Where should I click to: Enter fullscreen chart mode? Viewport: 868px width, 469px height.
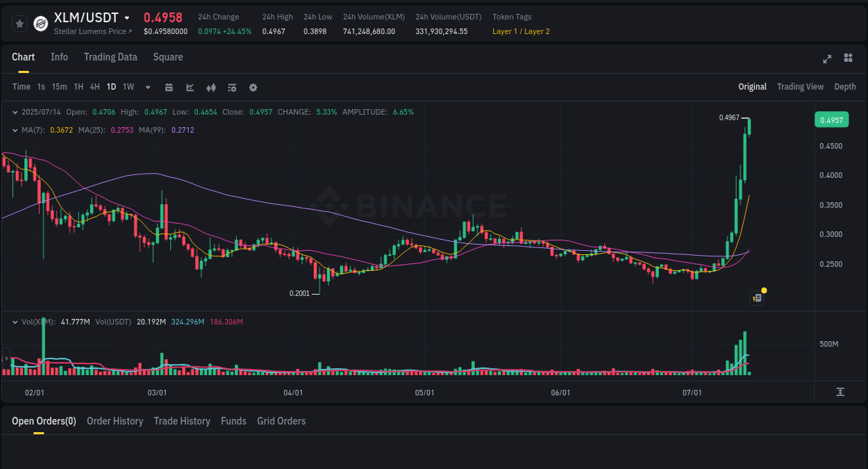click(x=827, y=59)
